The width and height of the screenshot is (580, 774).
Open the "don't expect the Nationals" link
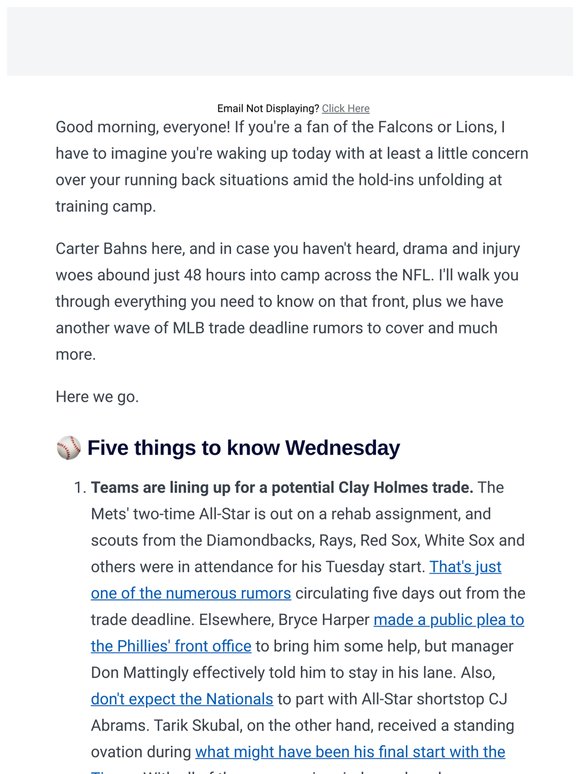(x=182, y=699)
